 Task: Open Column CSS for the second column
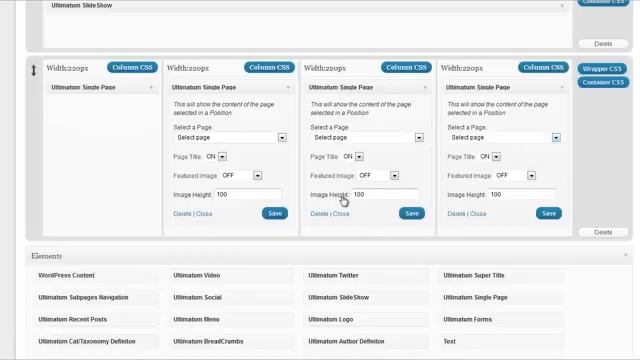pyautogui.click(x=269, y=67)
